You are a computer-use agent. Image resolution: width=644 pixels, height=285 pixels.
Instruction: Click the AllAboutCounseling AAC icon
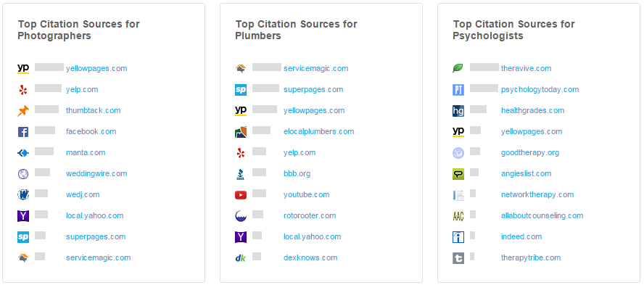(x=458, y=216)
